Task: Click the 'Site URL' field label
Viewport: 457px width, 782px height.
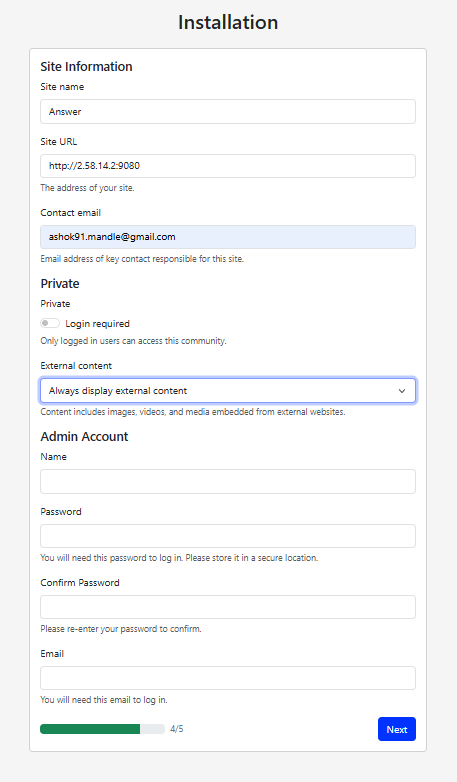Action: [58, 142]
